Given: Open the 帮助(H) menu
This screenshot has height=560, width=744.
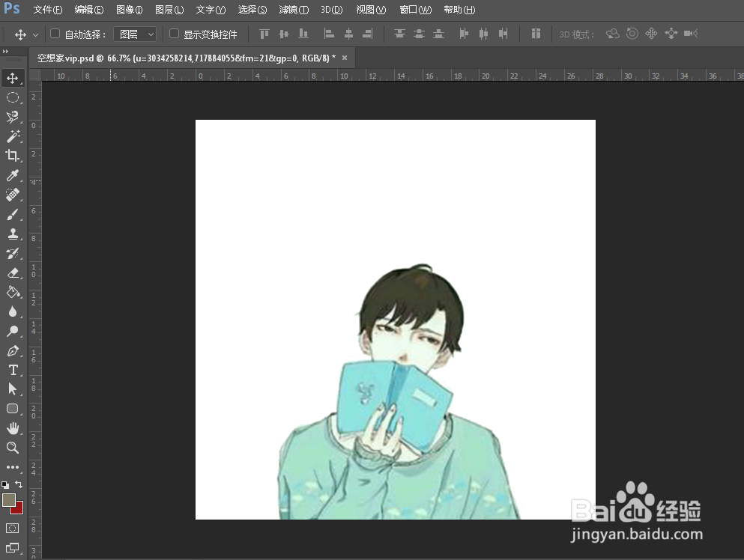Looking at the screenshot, I should [x=459, y=10].
